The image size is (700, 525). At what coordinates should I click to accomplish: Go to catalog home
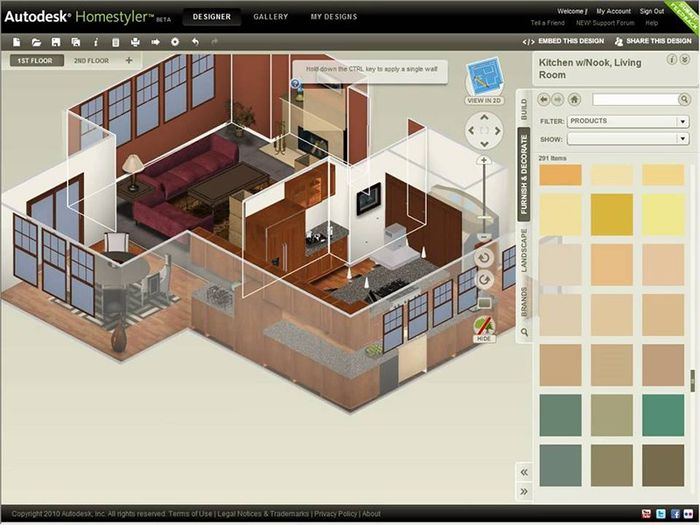pyautogui.click(x=575, y=99)
